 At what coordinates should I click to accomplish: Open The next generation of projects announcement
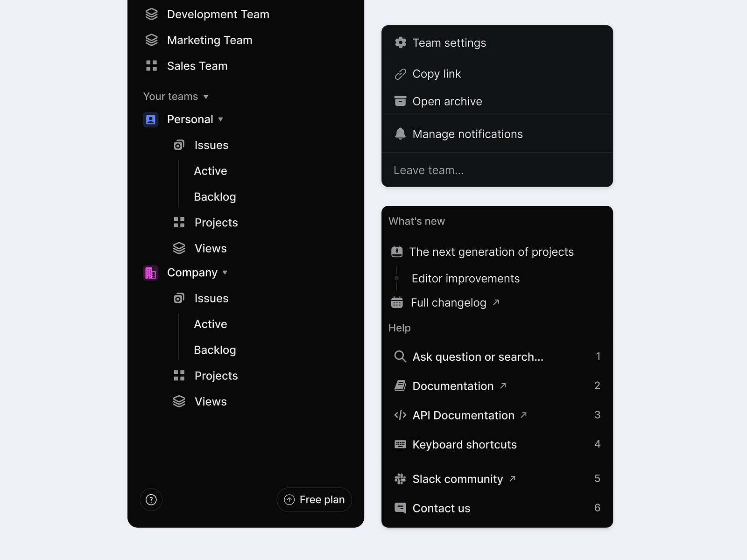click(492, 252)
